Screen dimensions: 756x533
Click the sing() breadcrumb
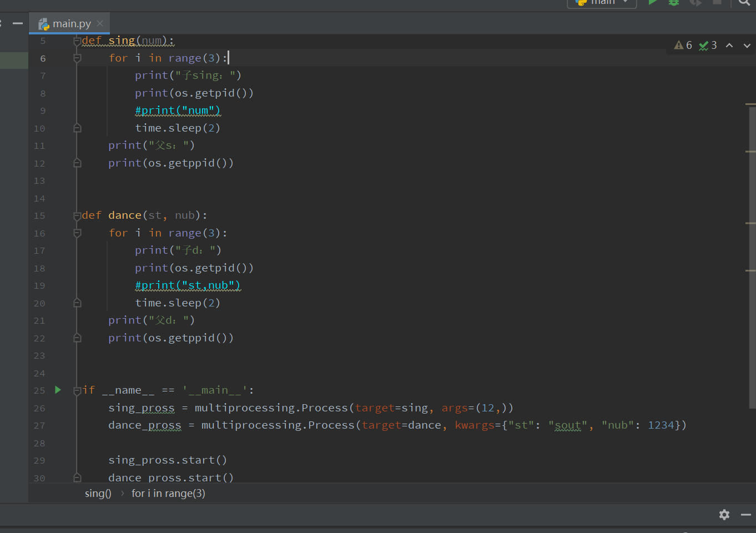coord(98,493)
